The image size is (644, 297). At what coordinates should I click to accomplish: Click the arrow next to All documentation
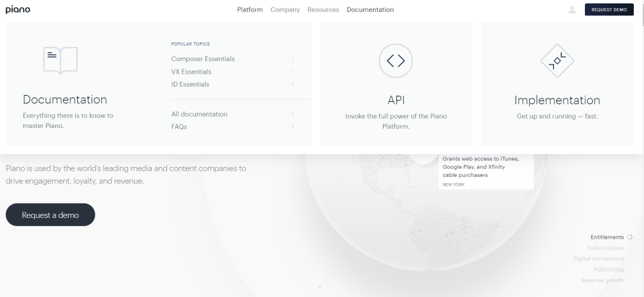[x=293, y=114]
